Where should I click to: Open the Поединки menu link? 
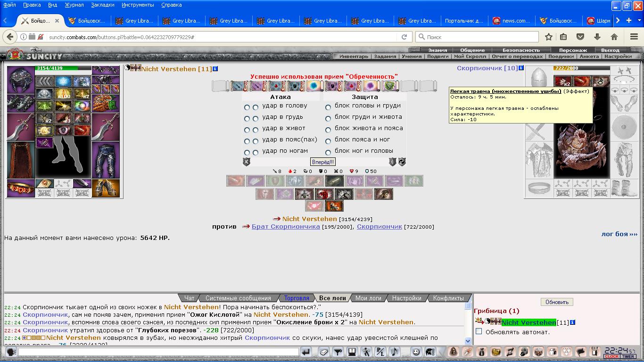click(561, 56)
